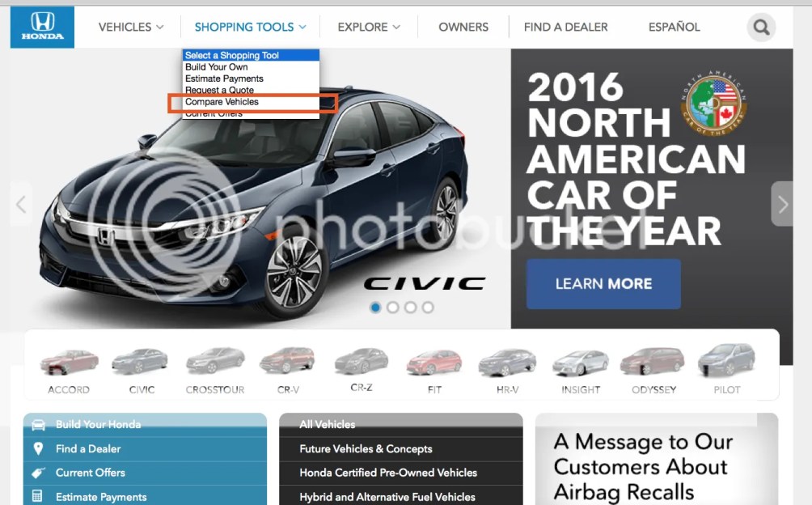Click the map pin icon beside Find a Dealer
The width and height of the screenshot is (812, 505).
click(38, 448)
